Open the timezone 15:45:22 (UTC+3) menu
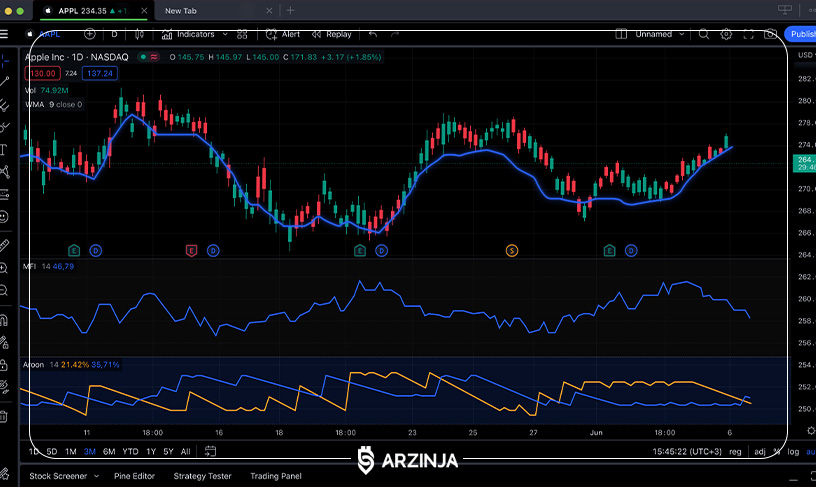 687,452
